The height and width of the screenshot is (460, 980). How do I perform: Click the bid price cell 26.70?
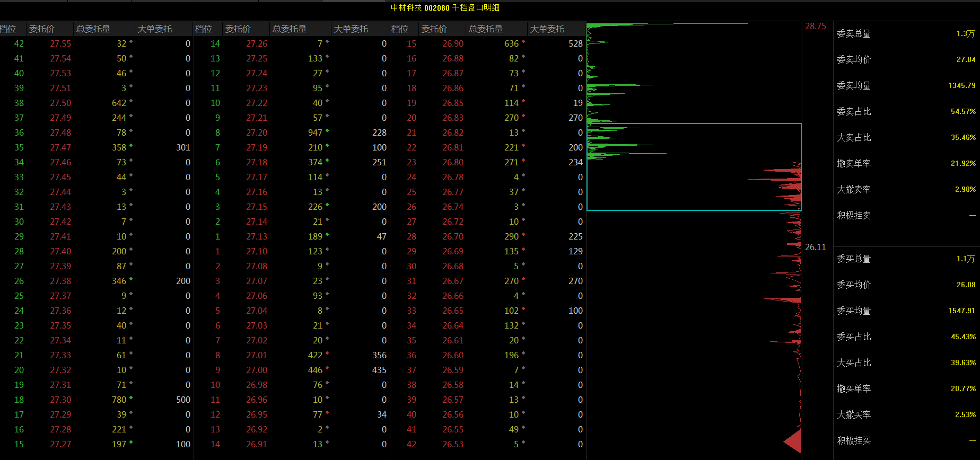(453, 236)
